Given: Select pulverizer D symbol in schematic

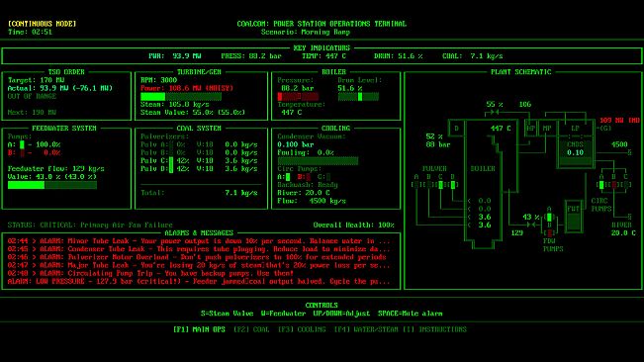Looking at the screenshot, I should click(x=453, y=185).
